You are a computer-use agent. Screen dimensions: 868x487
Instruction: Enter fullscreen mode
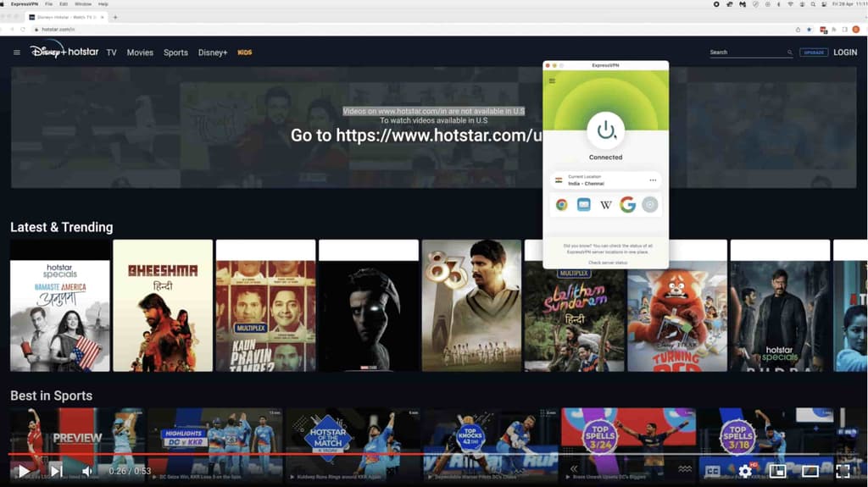[843, 472]
